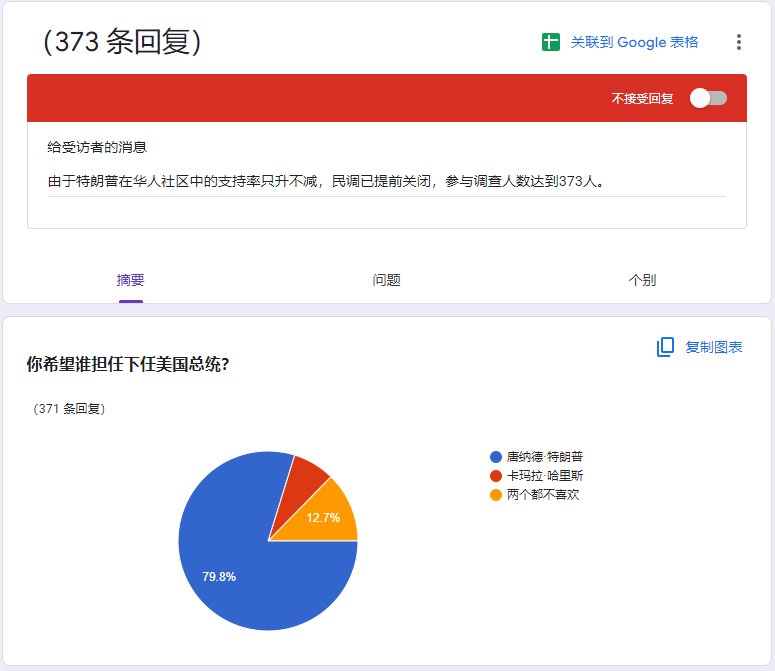Click the orange legend dot for 两个都不喜欢

496,495
